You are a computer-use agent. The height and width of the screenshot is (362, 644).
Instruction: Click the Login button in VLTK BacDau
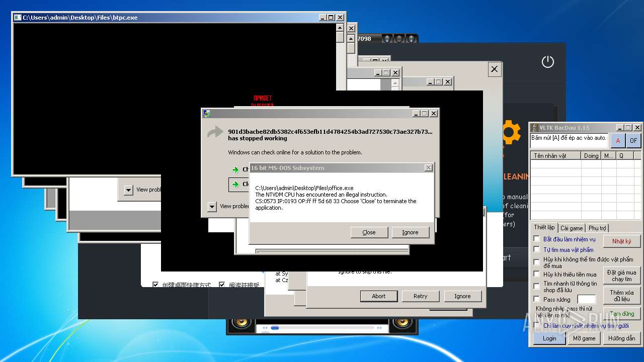(x=549, y=338)
